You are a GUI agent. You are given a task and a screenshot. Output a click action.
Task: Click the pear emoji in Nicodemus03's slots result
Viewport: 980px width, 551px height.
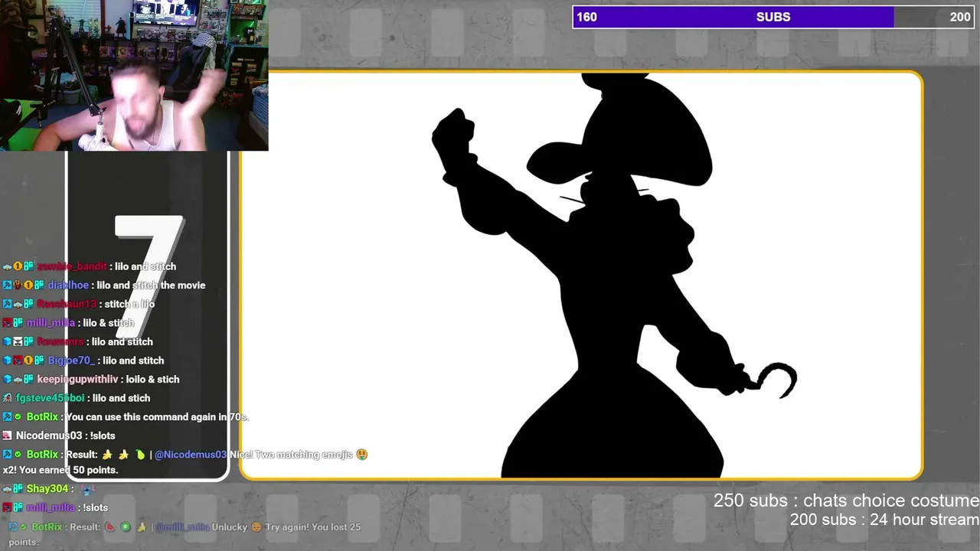pyautogui.click(x=140, y=455)
